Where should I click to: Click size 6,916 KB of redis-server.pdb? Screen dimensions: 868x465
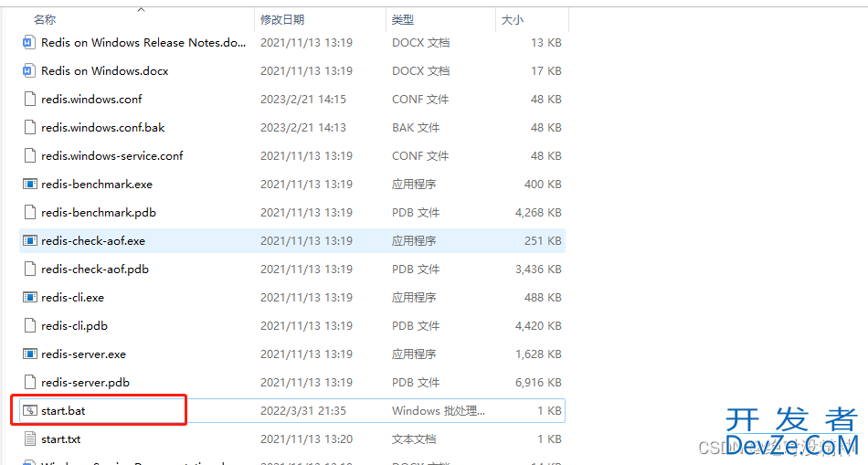pos(538,382)
